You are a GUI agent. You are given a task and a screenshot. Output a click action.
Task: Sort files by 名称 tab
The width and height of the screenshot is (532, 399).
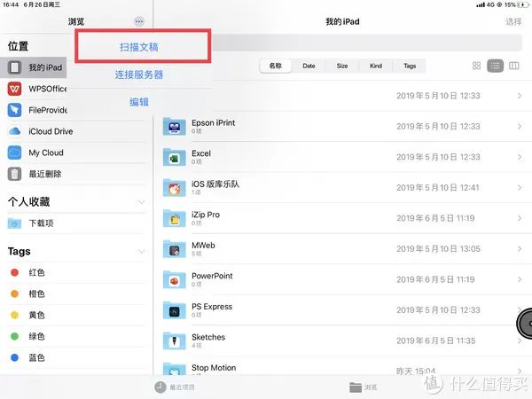(x=276, y=66)
